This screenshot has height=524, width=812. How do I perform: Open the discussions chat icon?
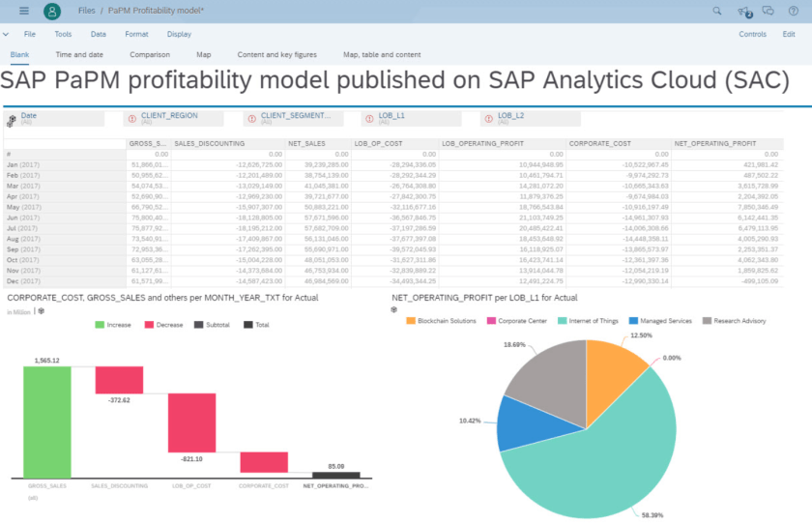[768, 11]
